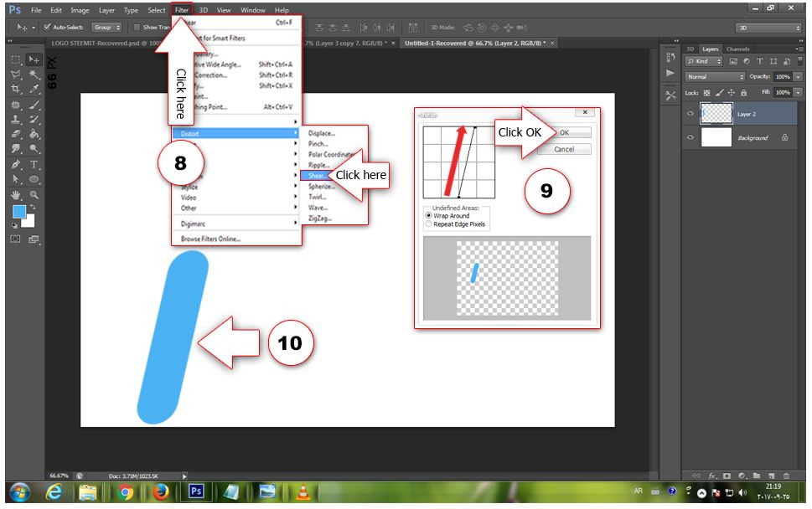Toggle Show Transform Controls checkbox
Image resolution: width=812 pixels, height=509 pixels.
(x=137, y=27)
